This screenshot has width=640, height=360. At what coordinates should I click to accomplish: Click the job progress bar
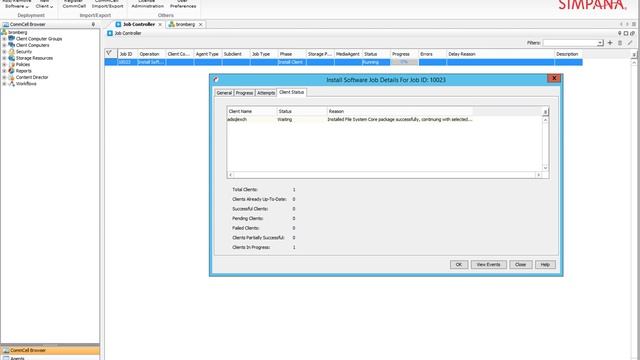click(x=404, y=62)
